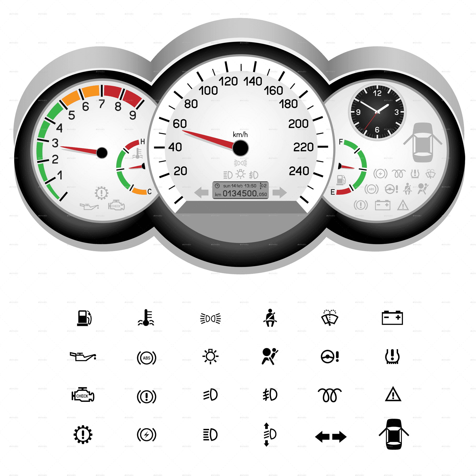Click the "240" mark on the speedometer
476x476 pixels.
[x=299, y=171]
